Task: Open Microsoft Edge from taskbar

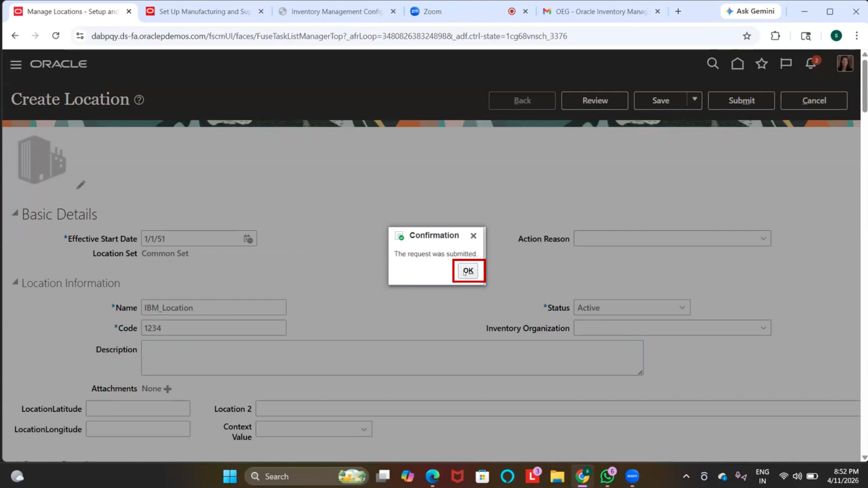Action: point(433,476)
